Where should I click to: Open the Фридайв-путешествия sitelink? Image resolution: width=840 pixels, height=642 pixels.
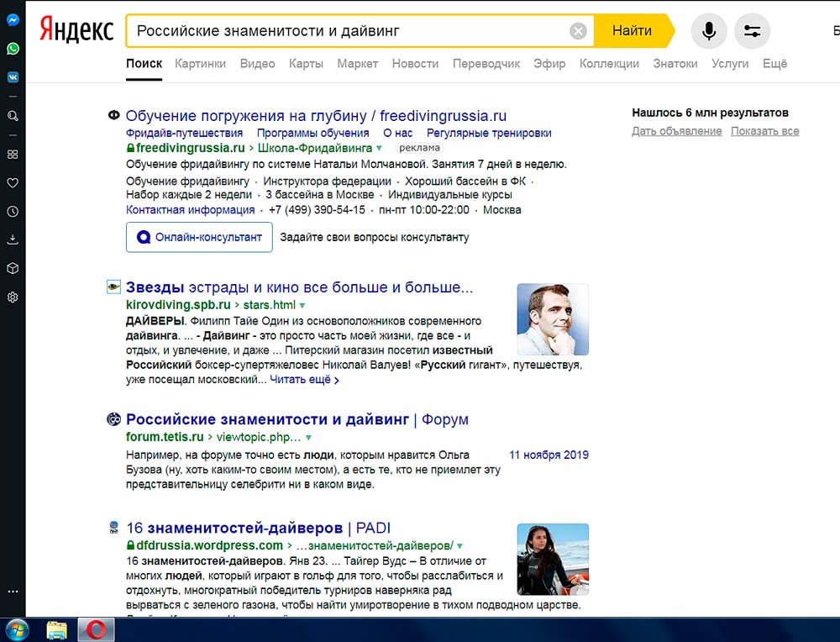[x=184, y=133]
